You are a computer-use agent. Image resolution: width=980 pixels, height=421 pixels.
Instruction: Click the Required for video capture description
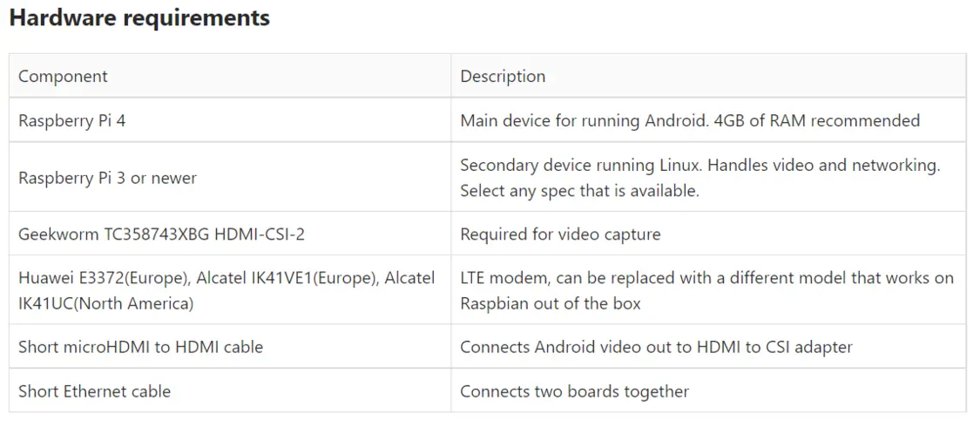(560, 234)
